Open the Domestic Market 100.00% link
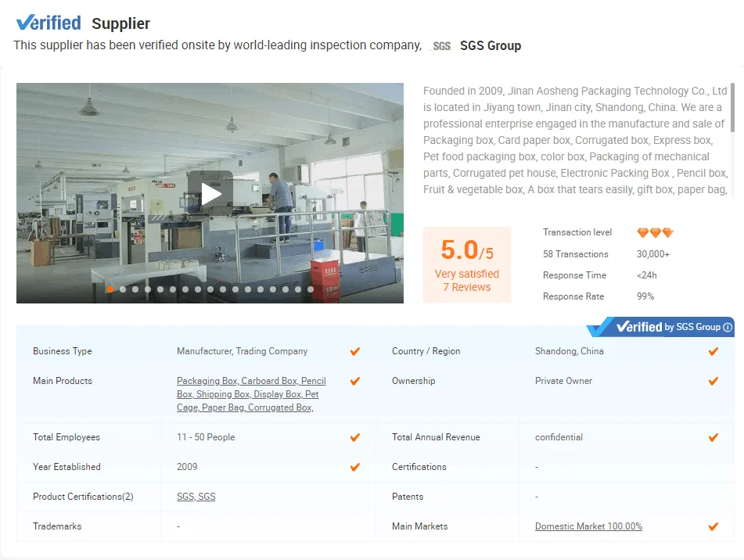This screenshot has width=744, height=560. pos(588,526)
